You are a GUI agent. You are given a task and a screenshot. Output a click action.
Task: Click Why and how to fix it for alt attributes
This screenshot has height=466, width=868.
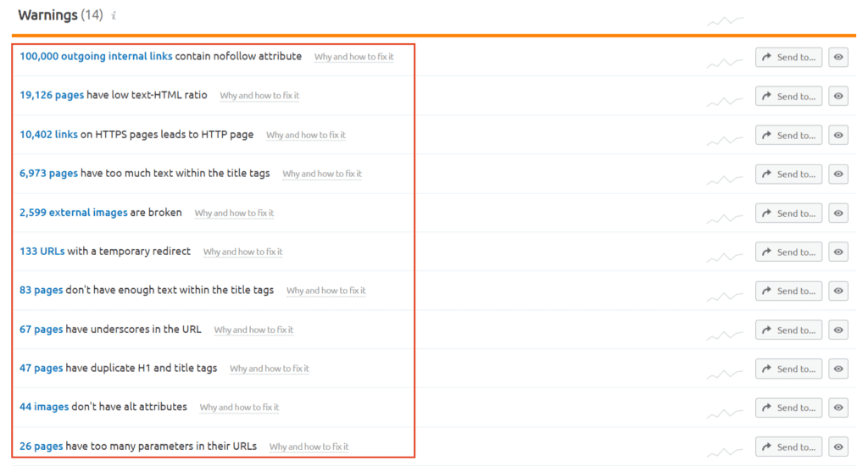(x=239, y=408)
